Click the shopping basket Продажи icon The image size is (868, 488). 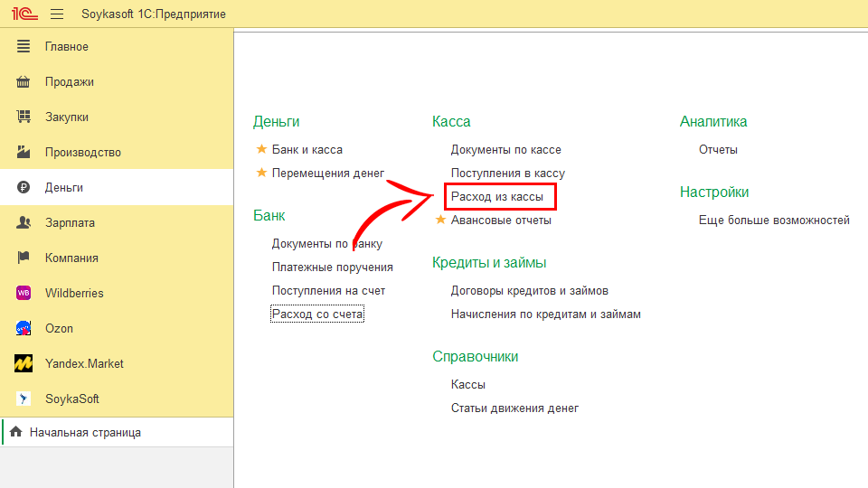(x=24, y=81)
